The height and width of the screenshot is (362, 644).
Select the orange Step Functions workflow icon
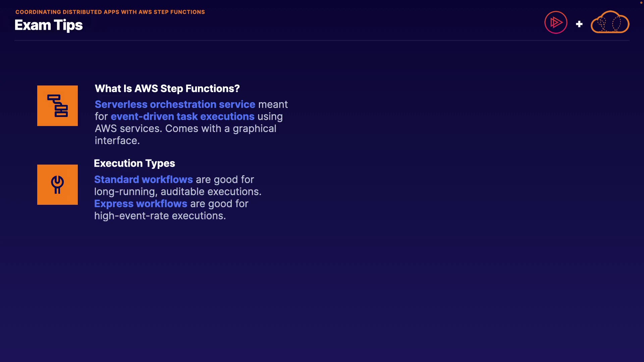[57, 106]
